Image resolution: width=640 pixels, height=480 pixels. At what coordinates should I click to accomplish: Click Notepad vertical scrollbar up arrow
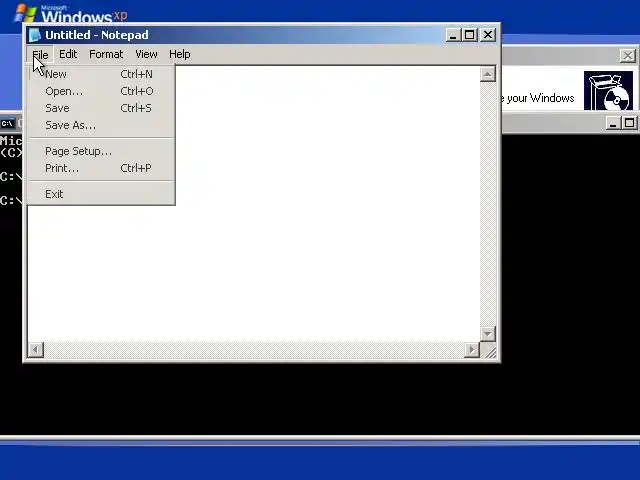(x=488, y=74)
